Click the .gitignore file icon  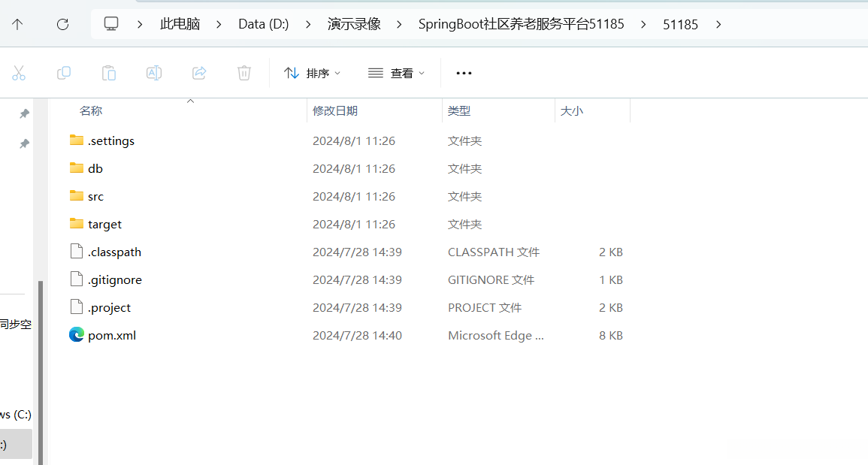(77, 279)
